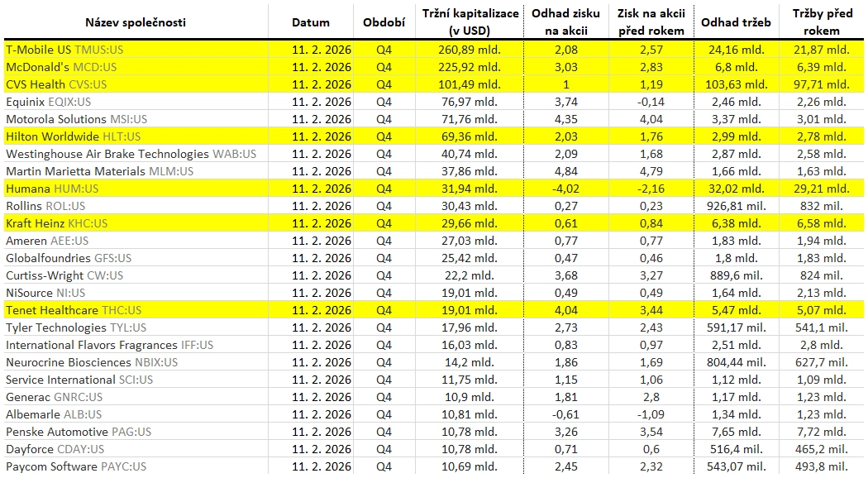Click Generac prior-year EPS 2,8

click(651, 397)
